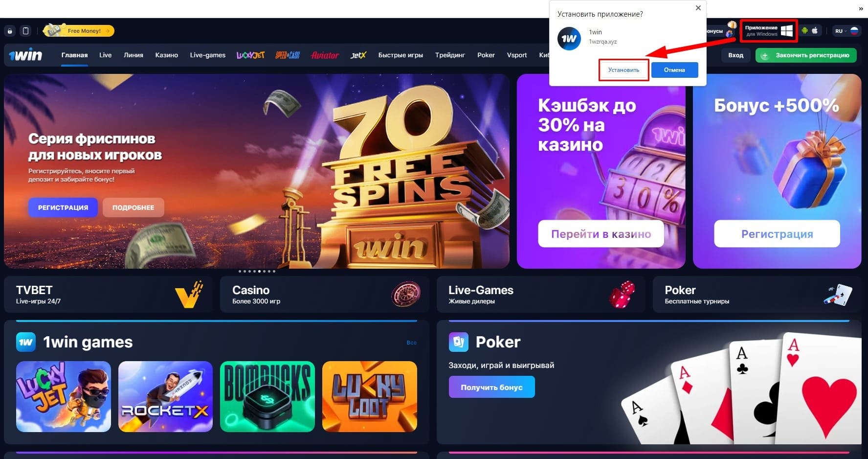Open the Казино menu tab
This screenshot has height=459, width=868.
coord(166,55)
